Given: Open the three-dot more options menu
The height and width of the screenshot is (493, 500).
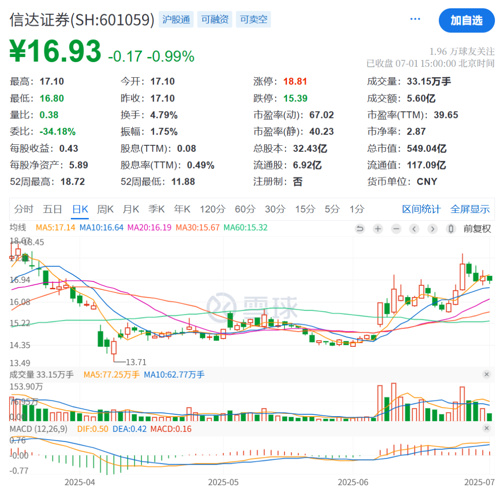Looking at the screenshot, I should pos(415,19).
